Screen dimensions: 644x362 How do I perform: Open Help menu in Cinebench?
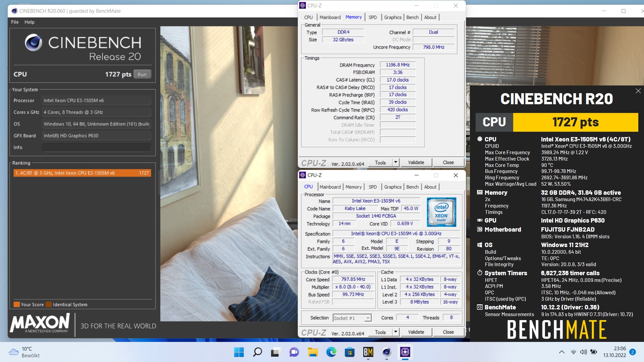pos(29,22)
